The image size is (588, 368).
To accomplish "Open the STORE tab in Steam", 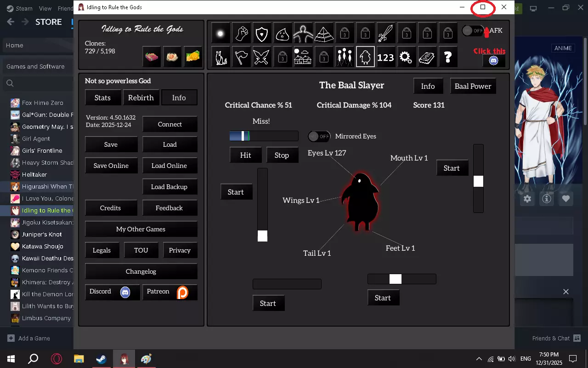I will (x=49, y=22).
